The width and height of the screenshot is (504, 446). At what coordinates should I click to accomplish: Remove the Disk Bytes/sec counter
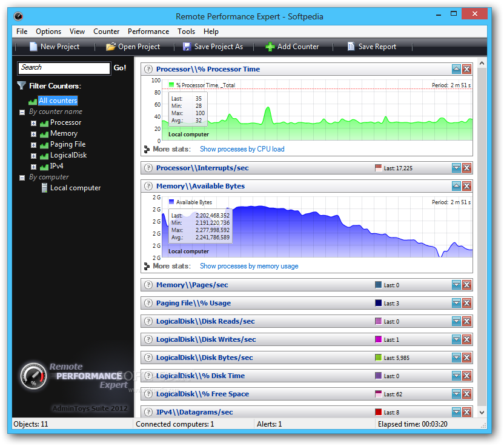466,358
